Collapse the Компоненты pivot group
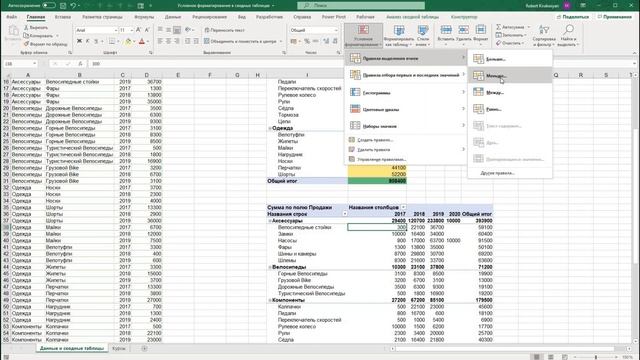Screen dimensions: 640x360 point(270,300)
